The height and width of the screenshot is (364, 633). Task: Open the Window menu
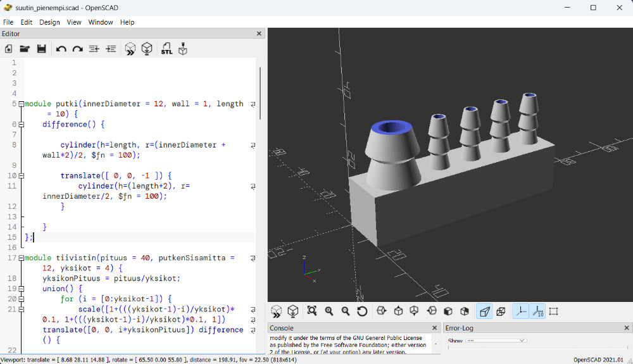pos(101,22)
